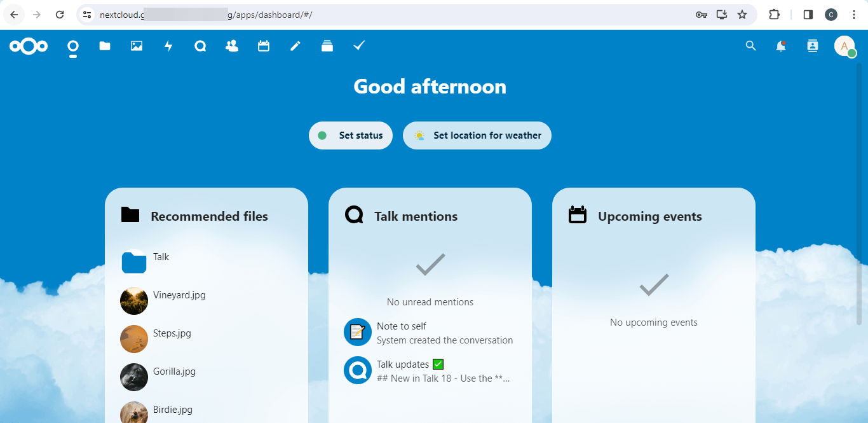Open the Activity lightning bolt icon
Screen dimensions: 868x423
168,46
